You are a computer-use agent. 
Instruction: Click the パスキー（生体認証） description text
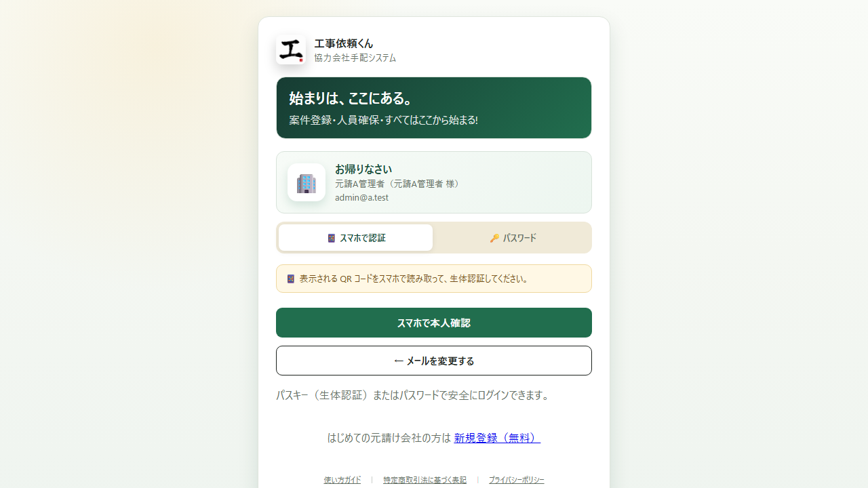pyautogui.click(x=414, y=395)
